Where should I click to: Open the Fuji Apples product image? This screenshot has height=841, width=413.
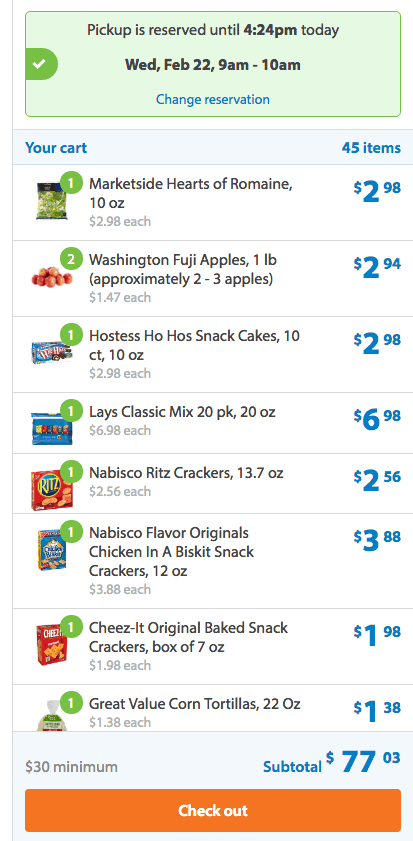click(51, 277)
